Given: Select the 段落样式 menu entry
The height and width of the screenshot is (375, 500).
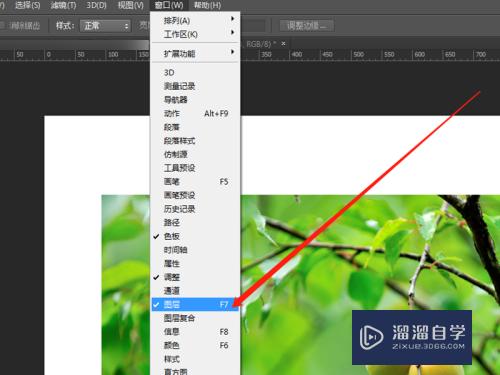Looking at the screenshot, I should click(195, 141).
